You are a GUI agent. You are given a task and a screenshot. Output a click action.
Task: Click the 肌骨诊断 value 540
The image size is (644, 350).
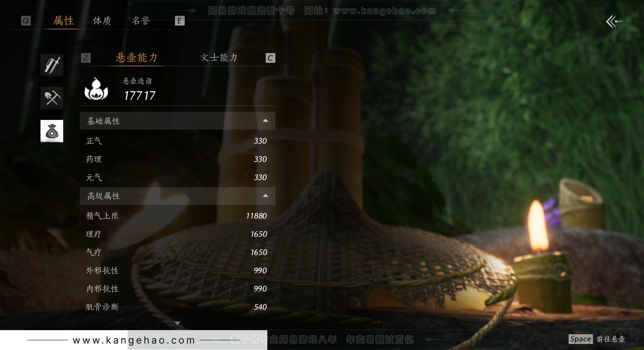point(260,307)
